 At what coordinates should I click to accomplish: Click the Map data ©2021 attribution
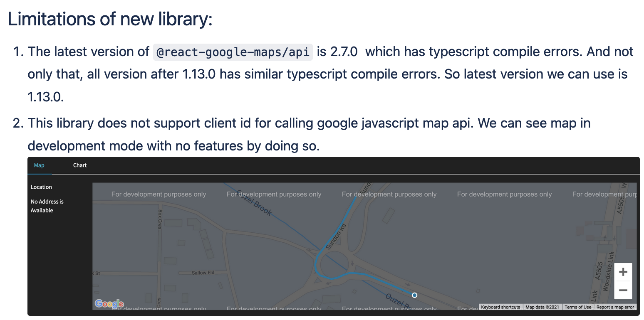(x=542, y=307)
